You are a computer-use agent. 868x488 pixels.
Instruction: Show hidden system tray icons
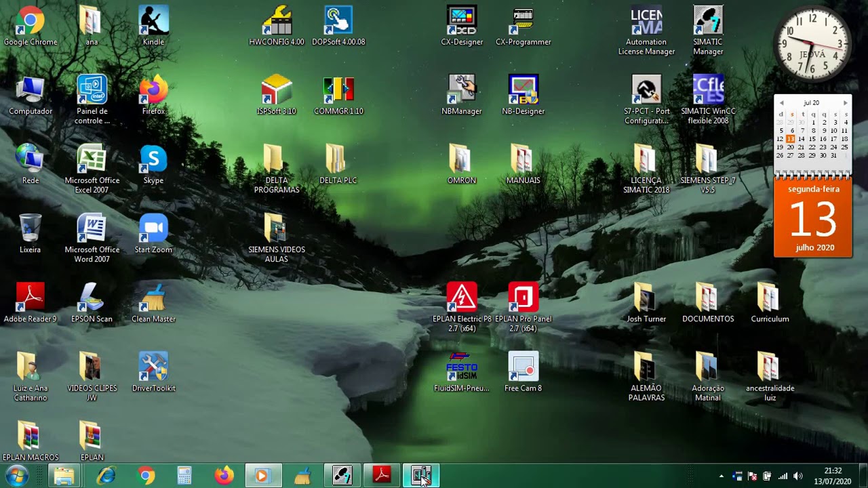721,476
